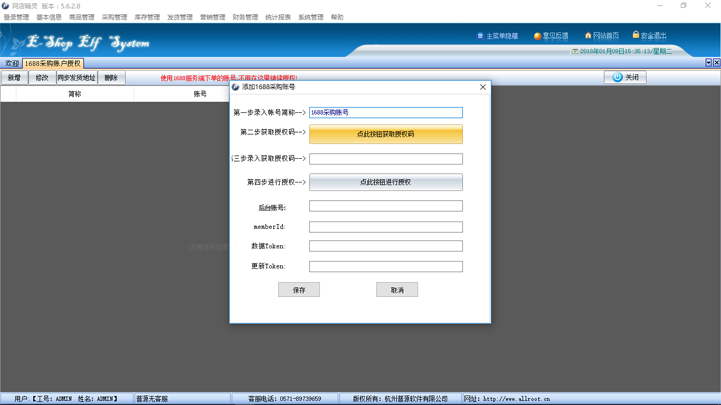This screenshot has width=721, height=405.
Task: Open the 财务管理 menu
Action: click(x=245, y=17)
